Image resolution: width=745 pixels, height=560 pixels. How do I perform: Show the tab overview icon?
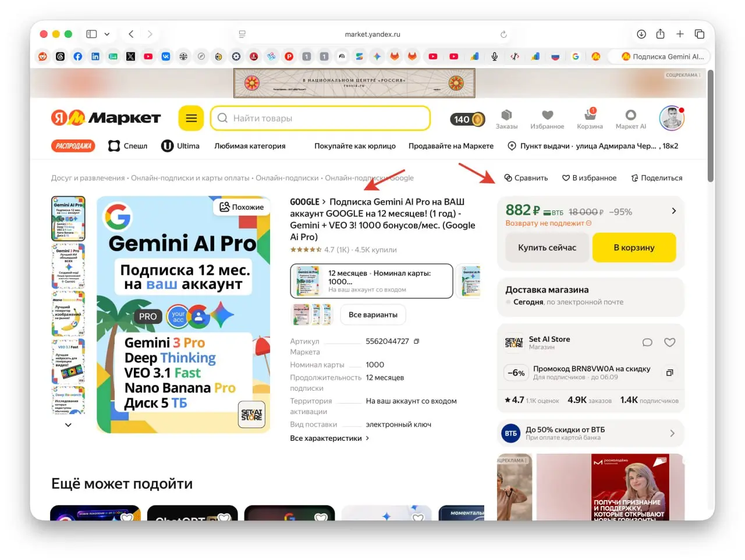[x=700, y=34]
